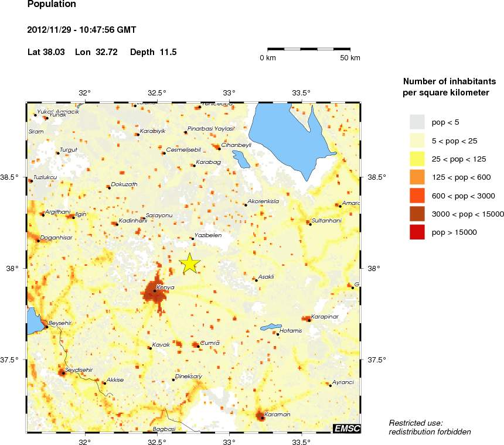The image size is (504, 445).
Task: Select the 'Turgut' place label
Action: pos(69,150)
